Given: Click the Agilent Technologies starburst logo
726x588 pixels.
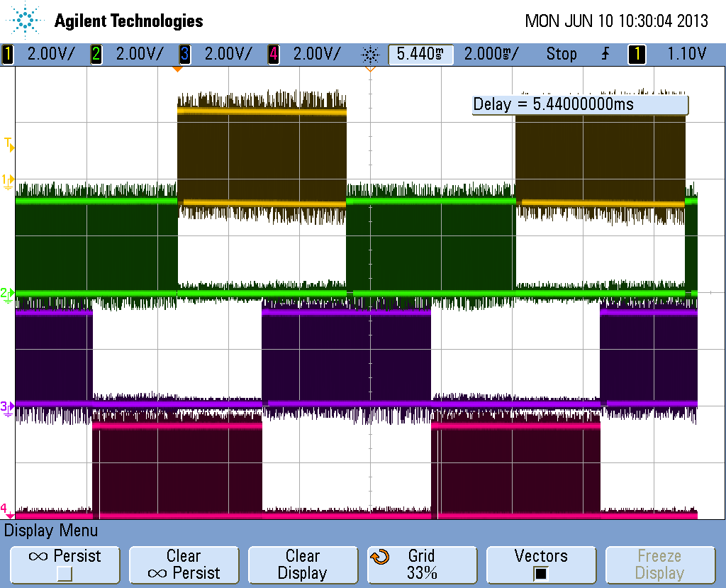Looking at the screenshot, I should (24, 20).
